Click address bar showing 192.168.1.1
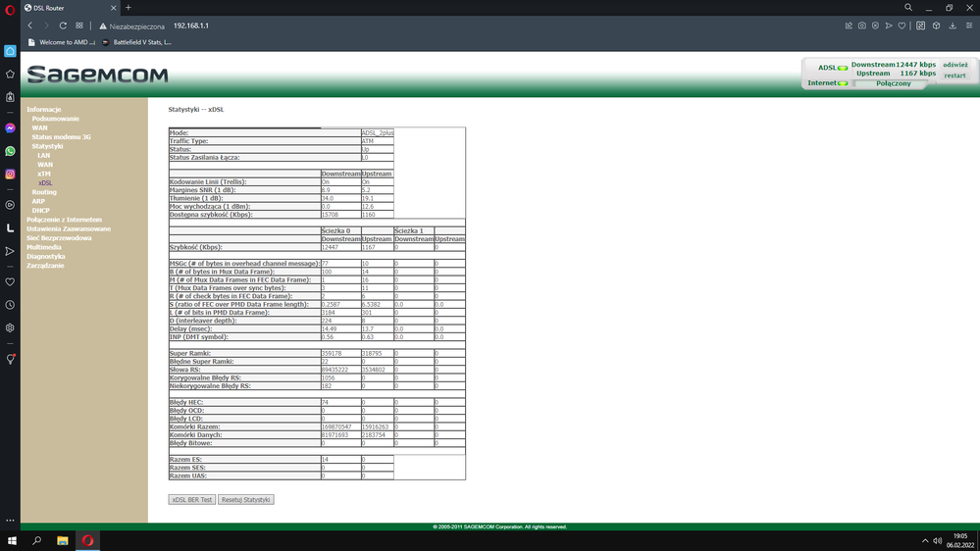The image size is (980, 551). click(x=190, y=25)
